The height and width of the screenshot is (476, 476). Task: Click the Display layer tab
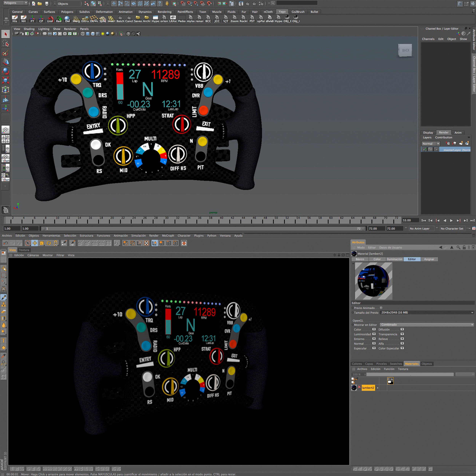428,133
